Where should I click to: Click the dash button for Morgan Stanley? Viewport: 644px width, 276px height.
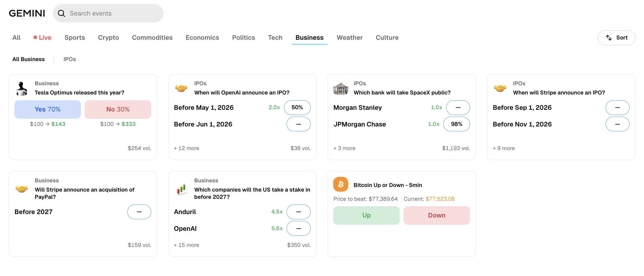[458, 107]
